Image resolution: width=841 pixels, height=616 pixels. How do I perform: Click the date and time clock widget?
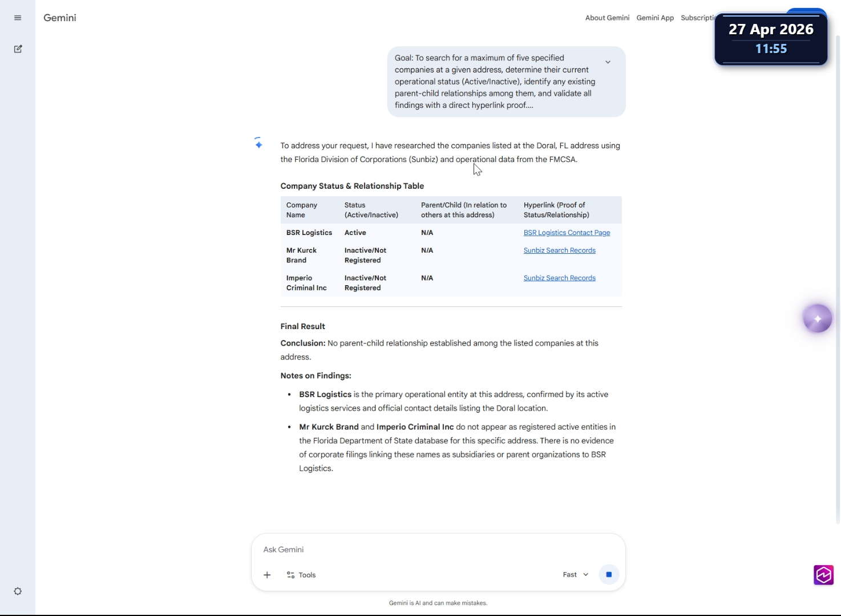click(x=771, y=39)
